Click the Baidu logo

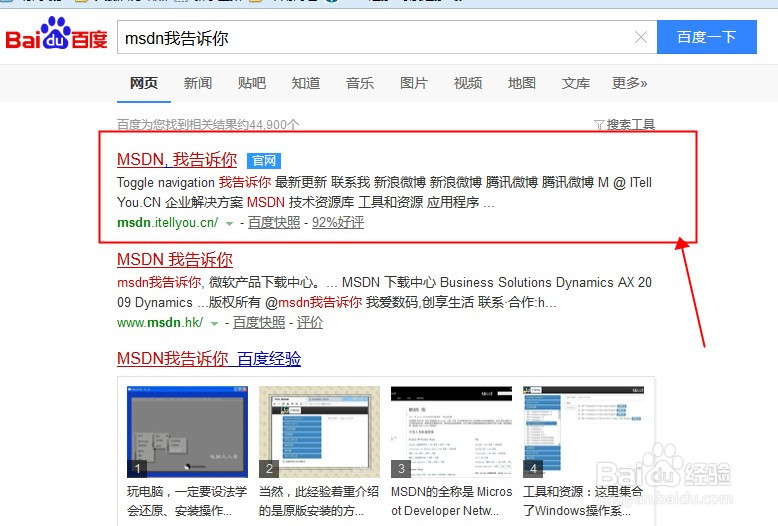coord(56,34)
